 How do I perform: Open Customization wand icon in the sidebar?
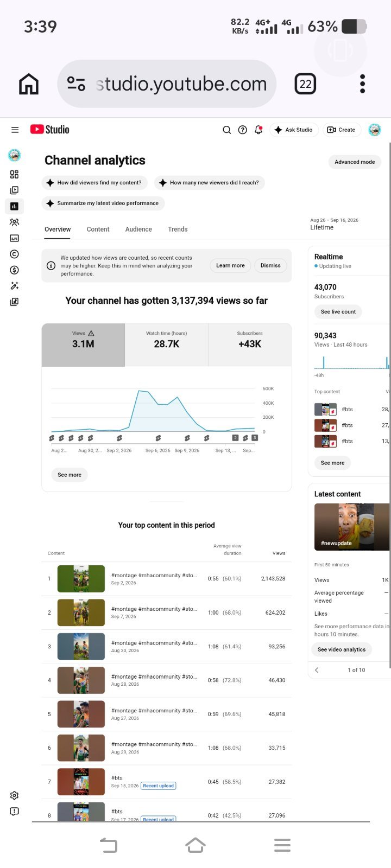[x=15, y=286]
